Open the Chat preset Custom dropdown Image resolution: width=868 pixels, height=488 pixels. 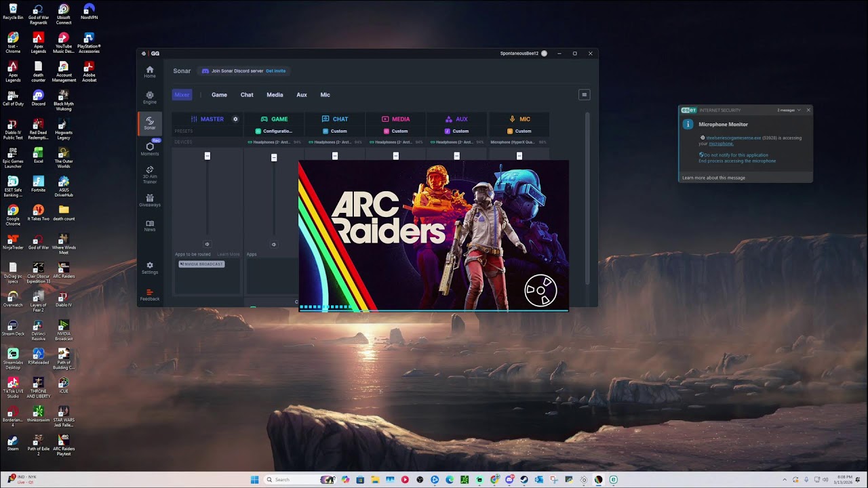click(335, 131)
